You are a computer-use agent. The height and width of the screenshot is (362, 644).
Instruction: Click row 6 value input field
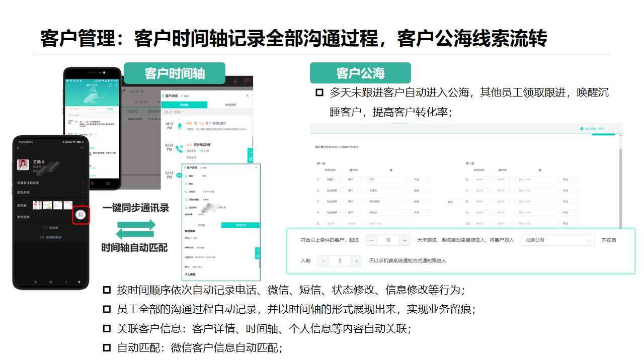[536, 179]
